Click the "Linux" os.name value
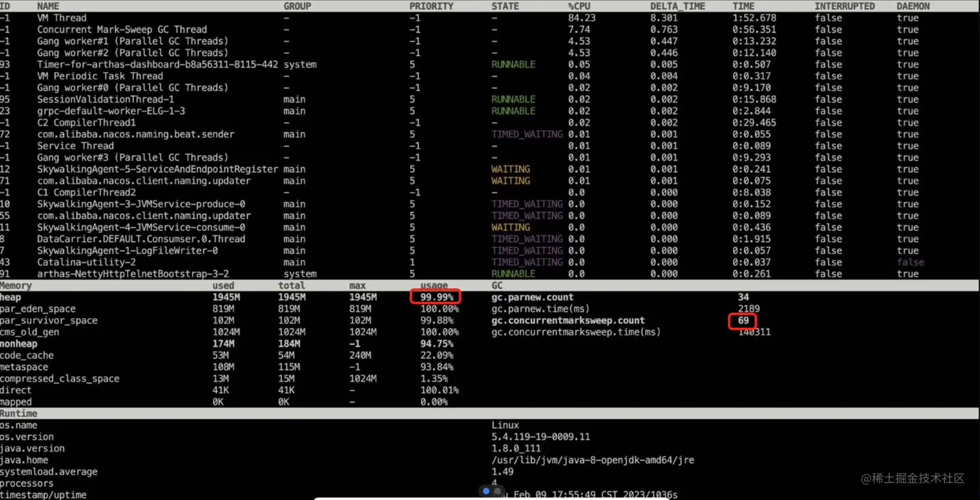 505,426
